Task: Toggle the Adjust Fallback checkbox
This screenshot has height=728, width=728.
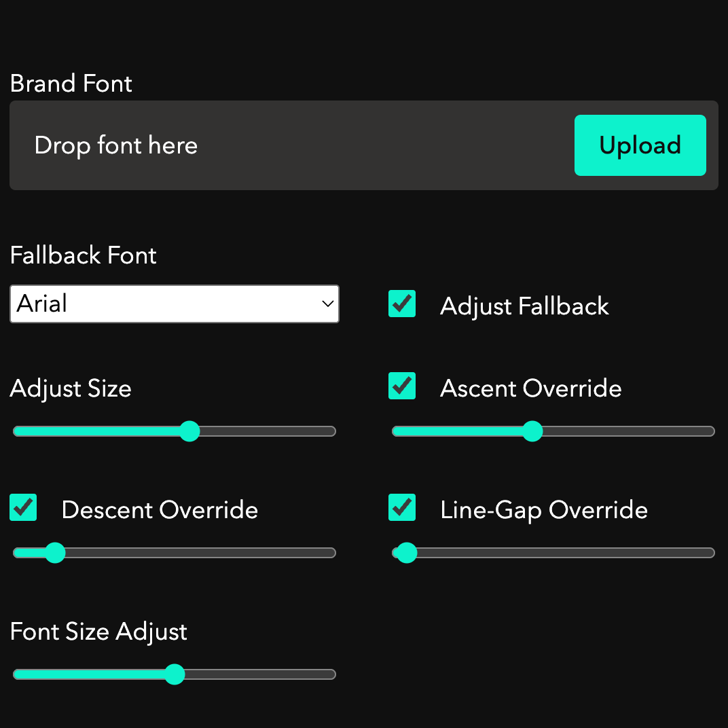Action: [402, 304]
